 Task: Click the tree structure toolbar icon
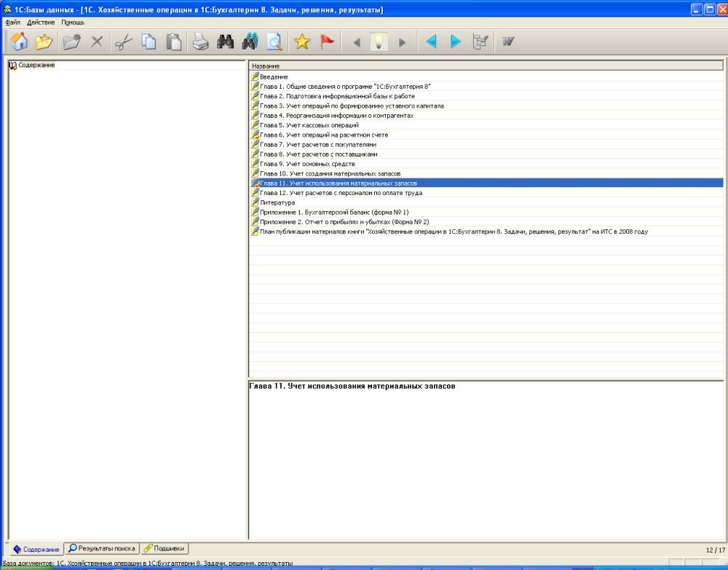[480, 42]
